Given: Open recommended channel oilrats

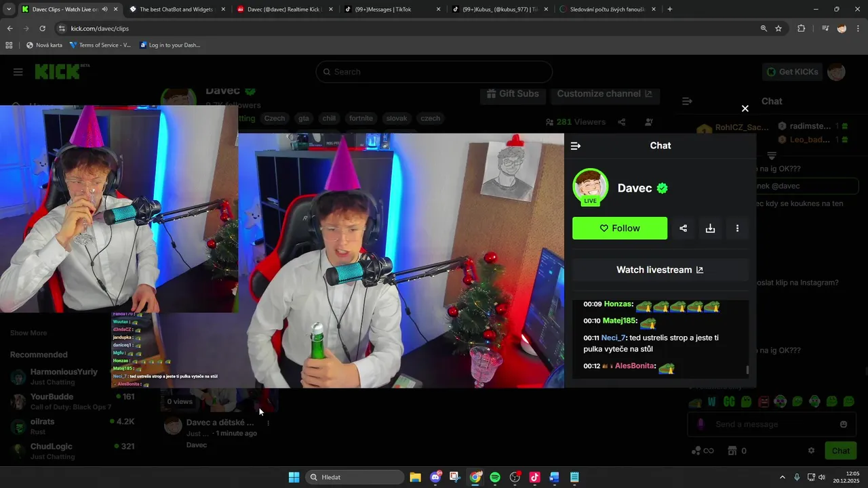Looking at the screenshot, I should [73, 426].
